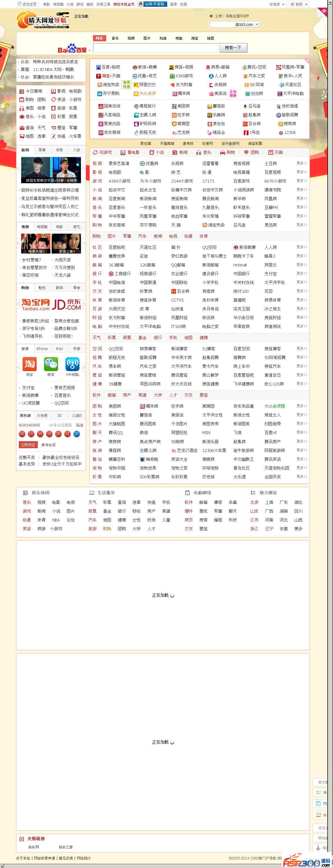The width and height of the screenshot is (333, 868).
Task: Expand 更多>> on the 彩票 row
Action: pyautogui.click(x=302, y=476)
